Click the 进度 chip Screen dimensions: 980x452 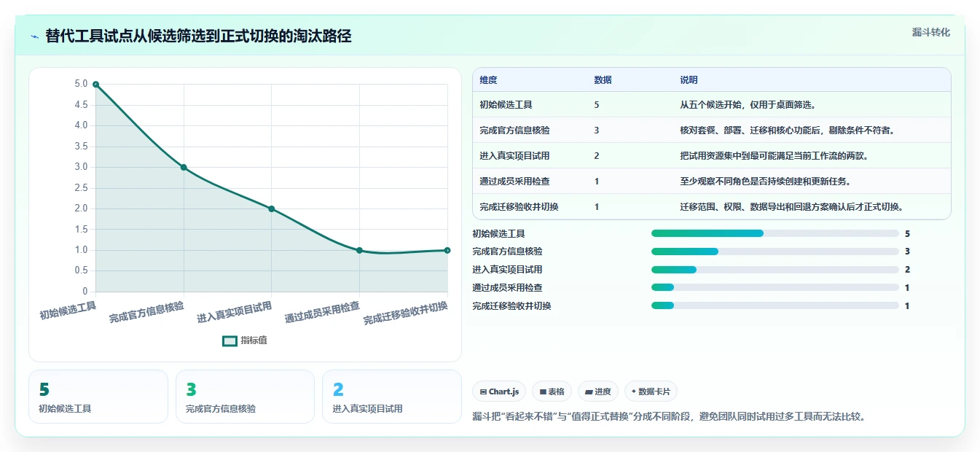(598, 391)
